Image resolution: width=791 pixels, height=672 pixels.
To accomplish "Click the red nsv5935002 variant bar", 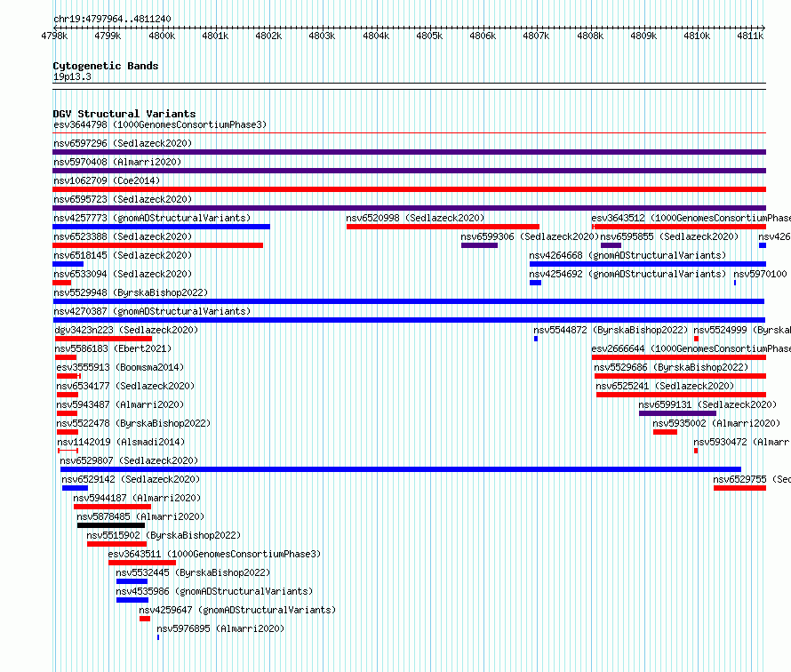I will pyautogui.click(x=666, y=432).
